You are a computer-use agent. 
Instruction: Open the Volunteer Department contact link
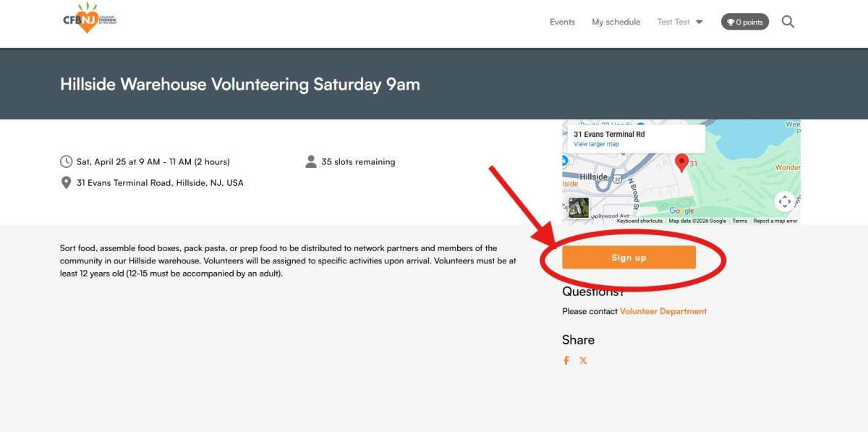[x=663, y=311]
